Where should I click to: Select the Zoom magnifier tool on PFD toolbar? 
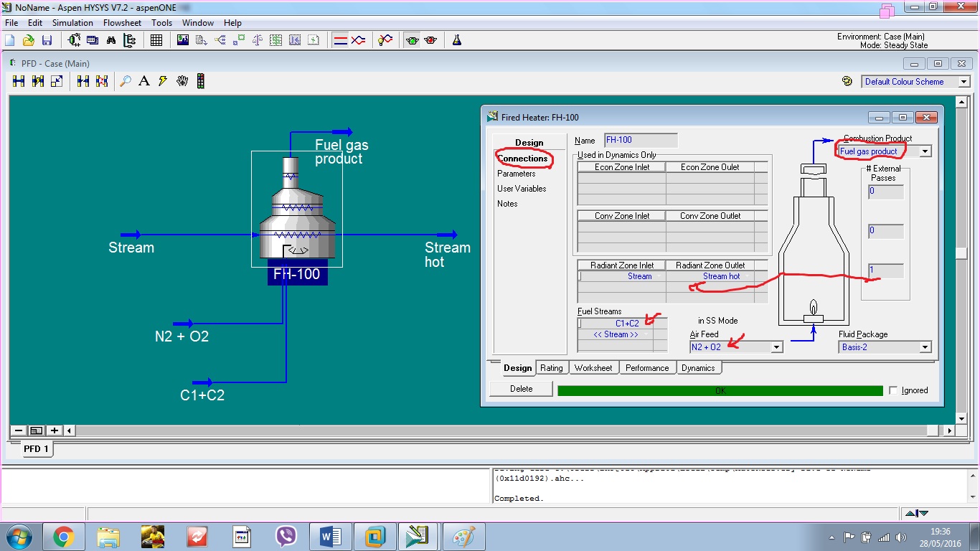click(126, 80)
